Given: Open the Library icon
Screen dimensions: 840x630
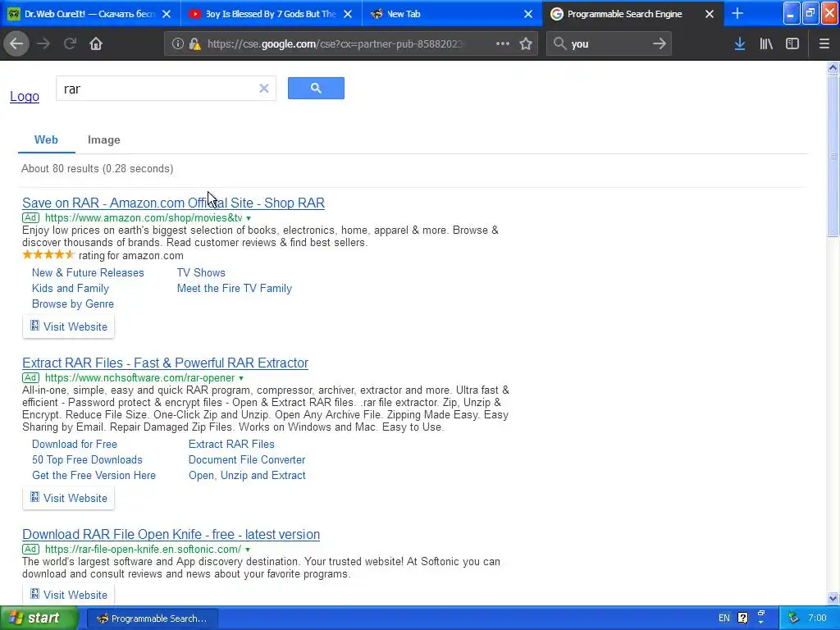Looking at the screenshot, I should (766, 44).
